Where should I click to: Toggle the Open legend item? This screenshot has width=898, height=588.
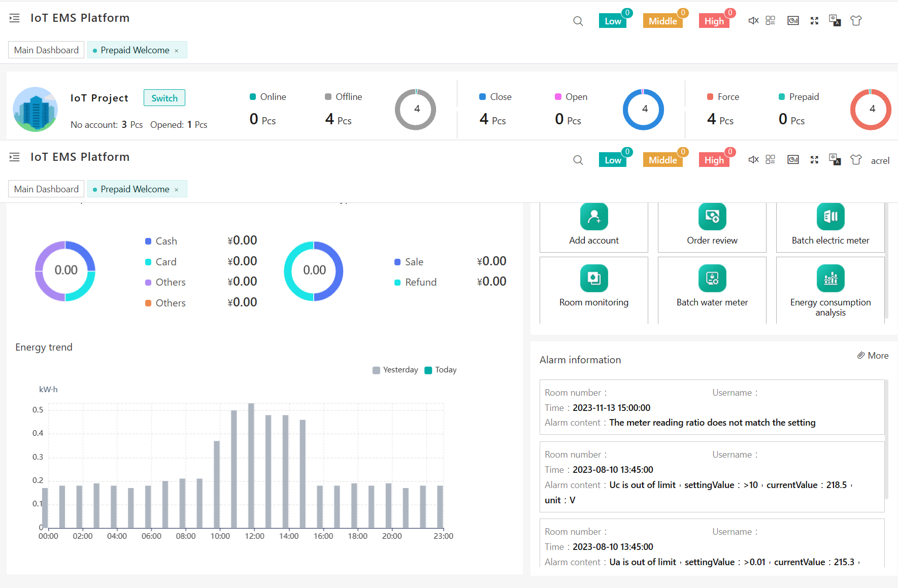[571, 97]
